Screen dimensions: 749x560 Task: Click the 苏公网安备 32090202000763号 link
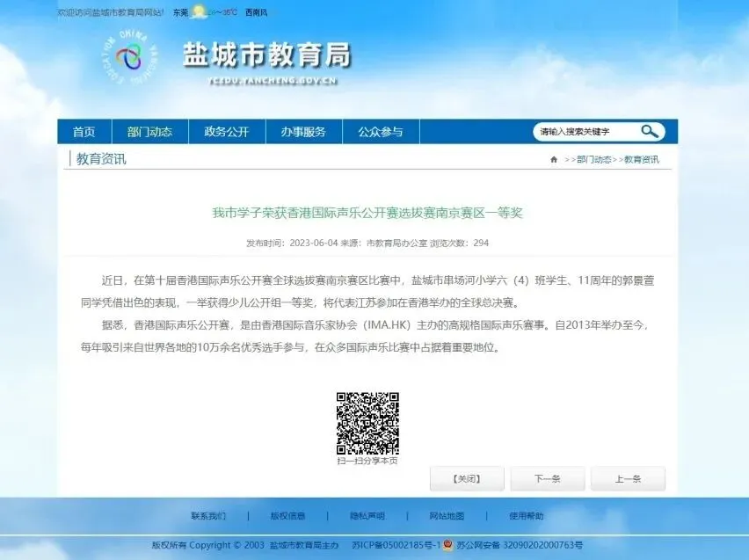[520, 545]
